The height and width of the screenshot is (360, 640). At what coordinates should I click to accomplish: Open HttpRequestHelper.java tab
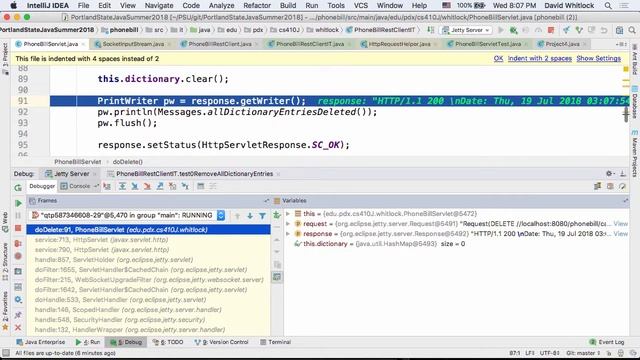[399, 44]
